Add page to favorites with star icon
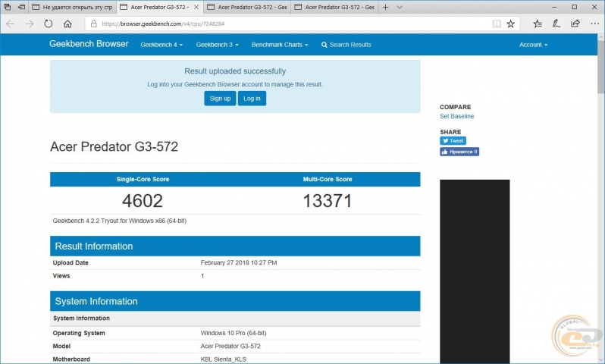The width and height of the screenshot is (605, 364). tap(511, 24)
